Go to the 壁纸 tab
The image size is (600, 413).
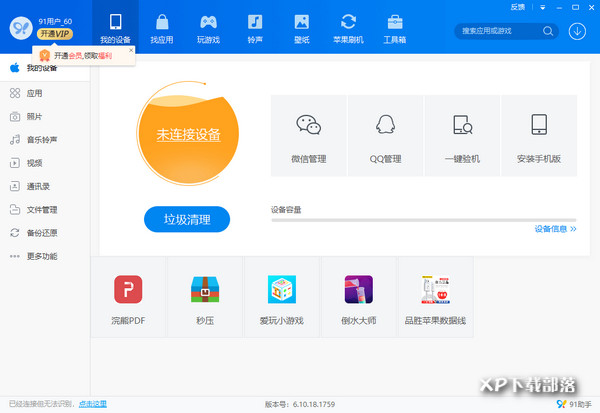click(302, 28)
